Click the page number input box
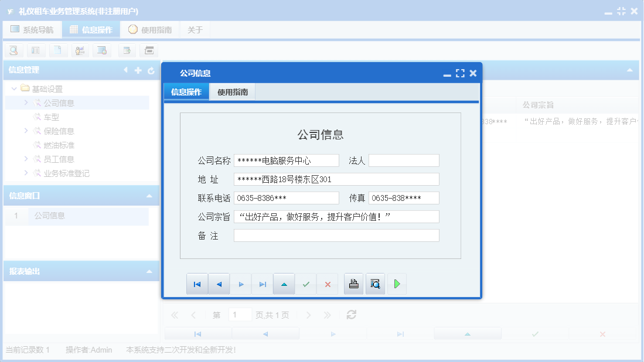This screenshot has width=644, height=362. (240, 315)
